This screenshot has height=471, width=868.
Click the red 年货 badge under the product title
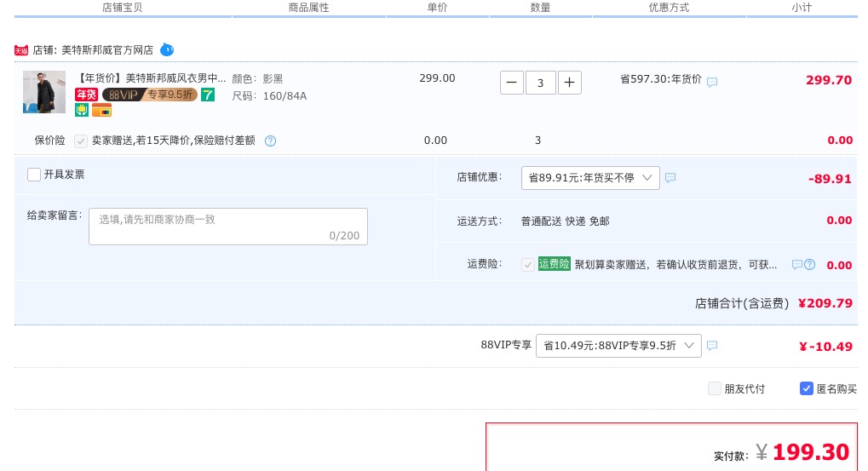86,95
